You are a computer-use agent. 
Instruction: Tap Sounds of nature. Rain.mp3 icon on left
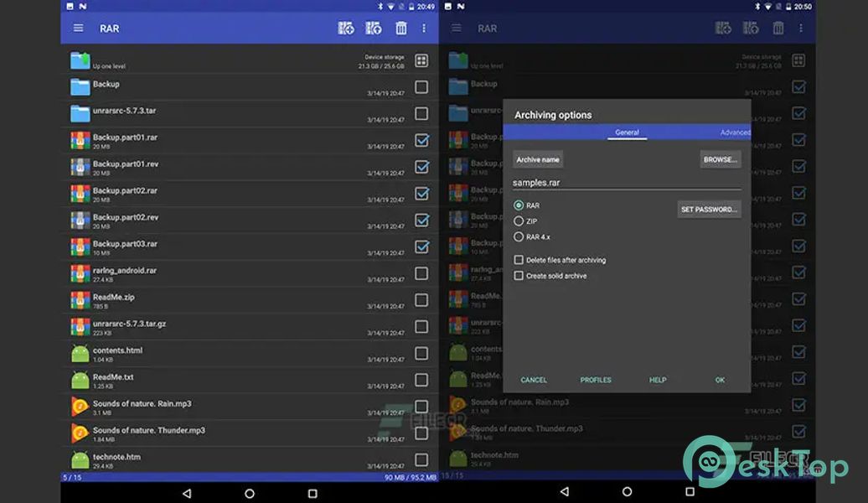pos(80,407)
